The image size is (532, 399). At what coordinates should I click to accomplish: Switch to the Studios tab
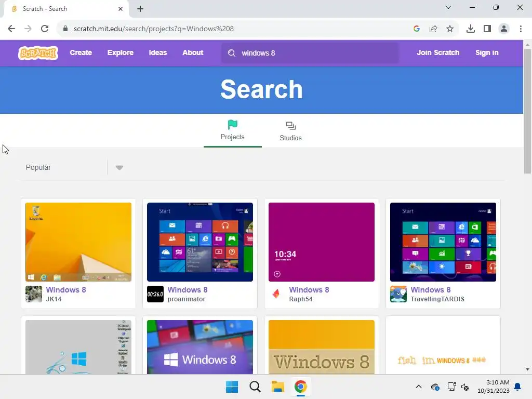pyautogui.click(x=290, y=131)
